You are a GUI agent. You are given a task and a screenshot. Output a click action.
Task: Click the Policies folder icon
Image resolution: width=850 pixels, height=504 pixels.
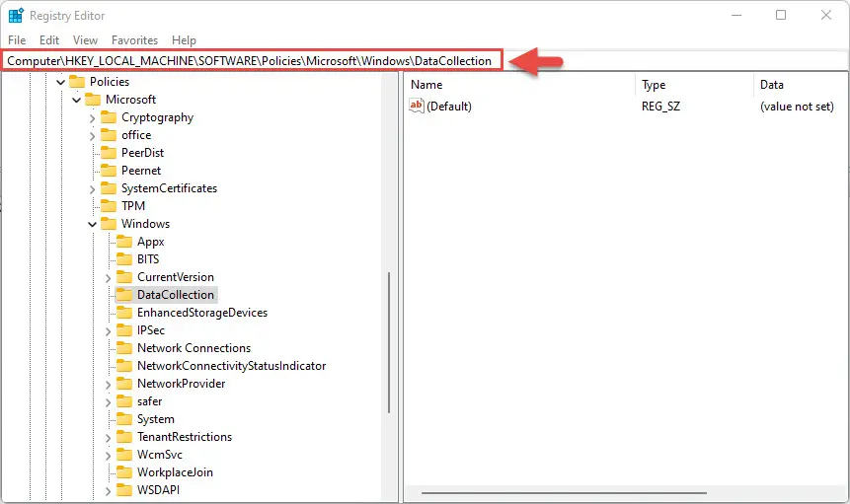[77, 82]
